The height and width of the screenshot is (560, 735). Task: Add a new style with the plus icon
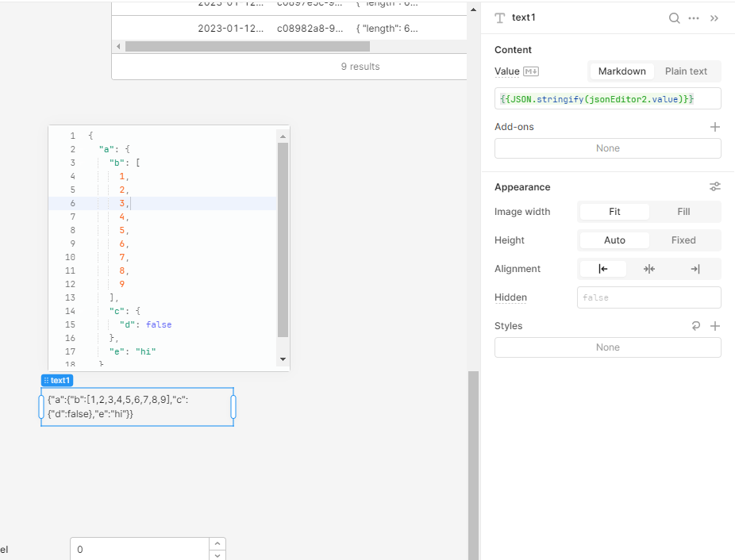(x=715, y=326)
